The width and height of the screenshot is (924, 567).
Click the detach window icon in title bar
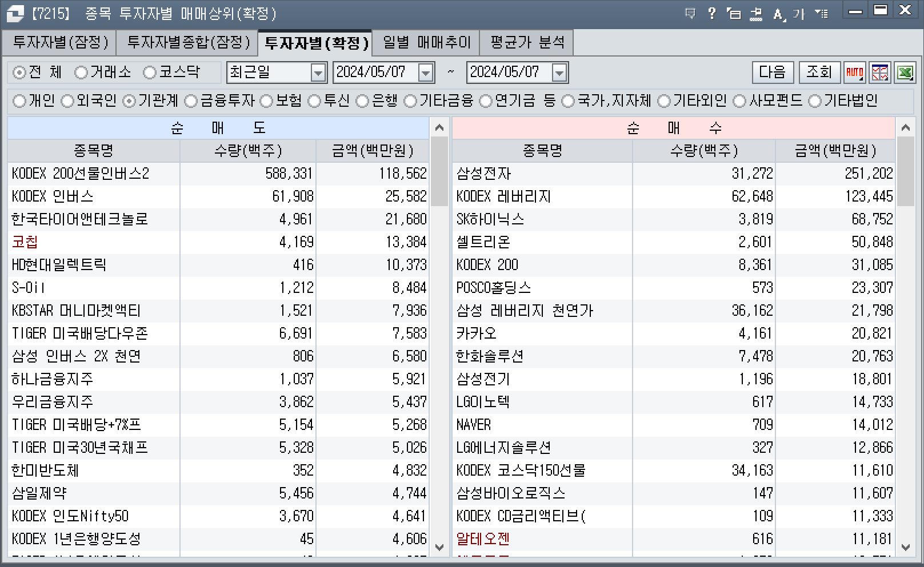pyautogui.click(x=734, y=13)
